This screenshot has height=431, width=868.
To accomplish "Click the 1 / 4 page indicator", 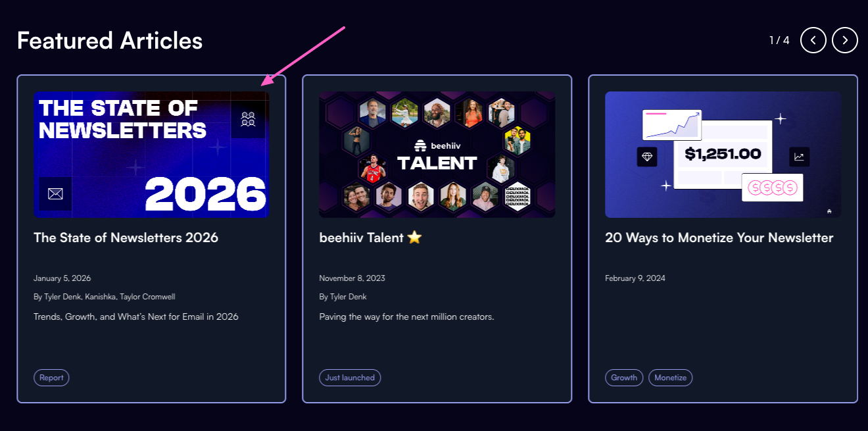I will 779,40.
